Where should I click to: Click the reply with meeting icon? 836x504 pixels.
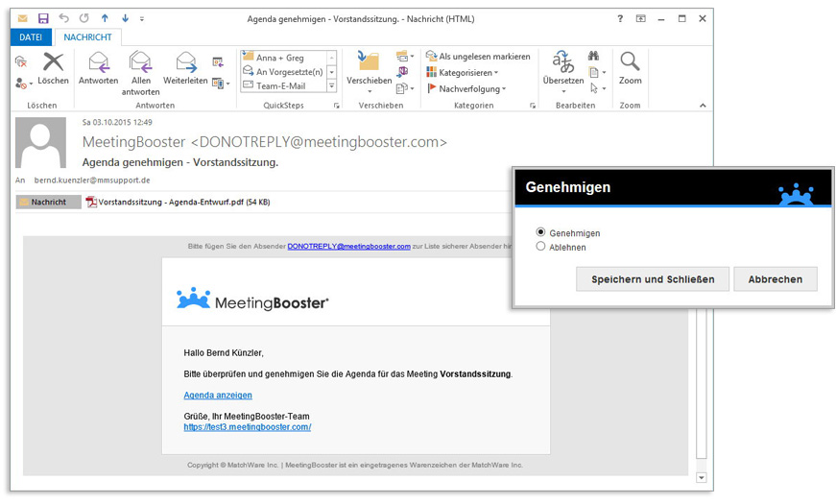pyautogui.click(x=218, y=62)
